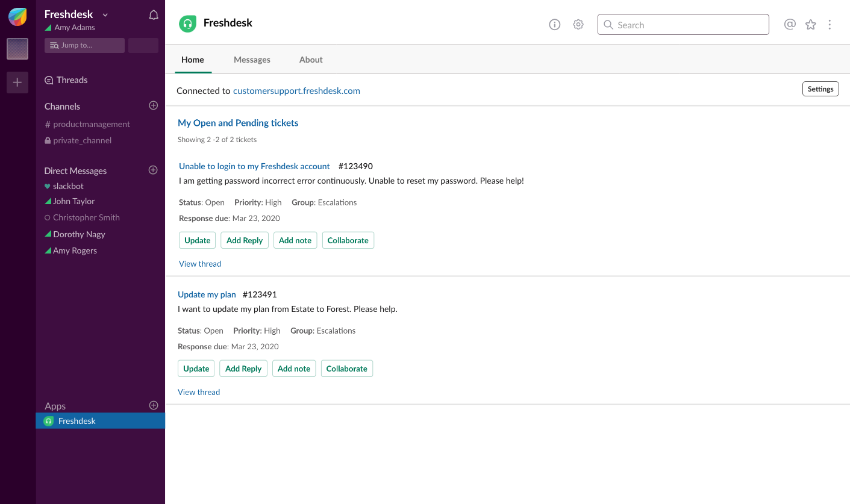Open the settings gear icon in header
This screenshot has height=504, width=850.
[578, 25]
